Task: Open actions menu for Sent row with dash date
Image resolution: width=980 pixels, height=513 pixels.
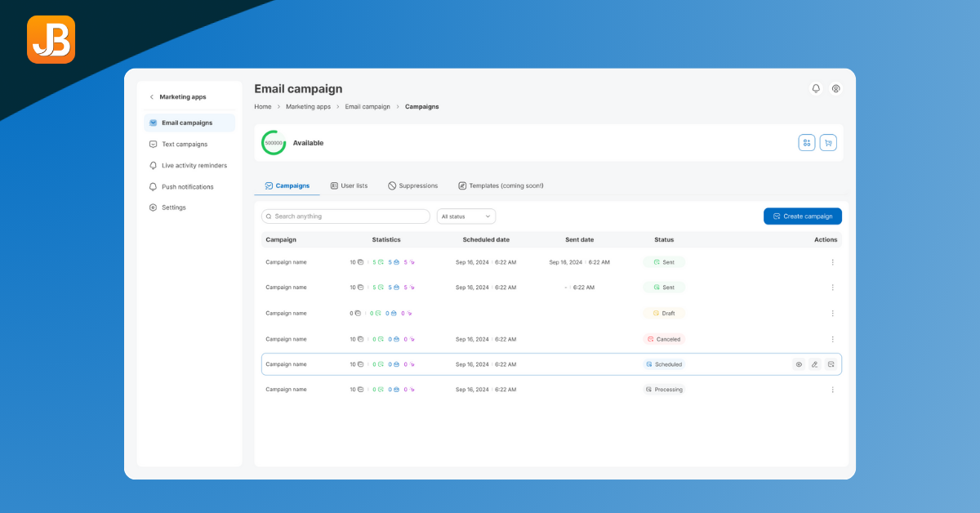Action: 832,288
